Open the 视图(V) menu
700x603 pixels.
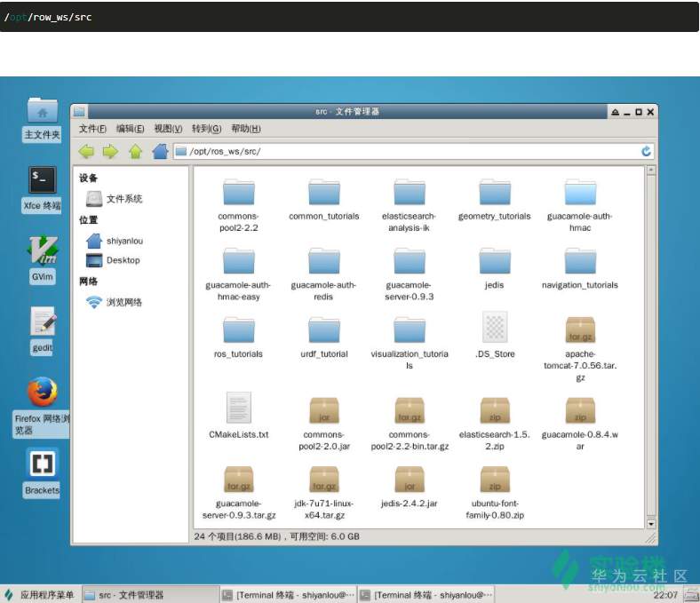point(168,129)
